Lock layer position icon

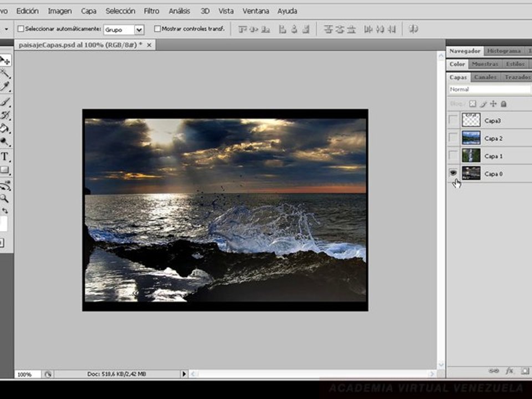[493, 104]
